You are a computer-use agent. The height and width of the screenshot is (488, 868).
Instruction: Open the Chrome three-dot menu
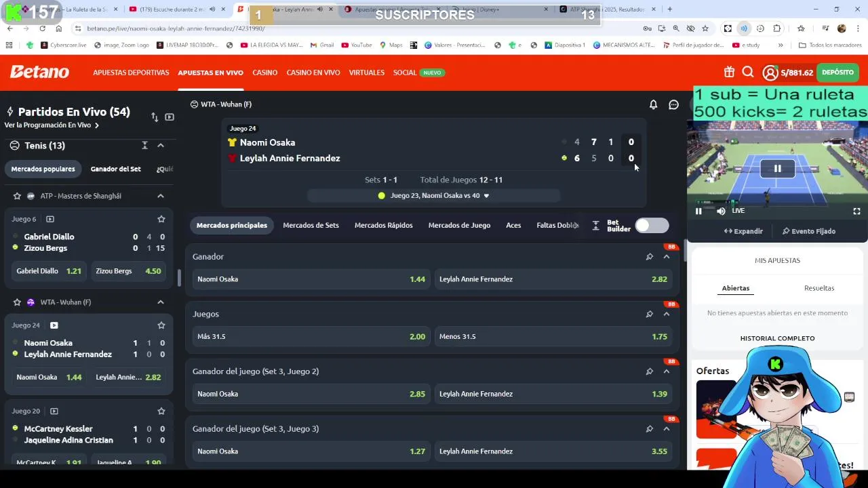(x=858, y=28)
